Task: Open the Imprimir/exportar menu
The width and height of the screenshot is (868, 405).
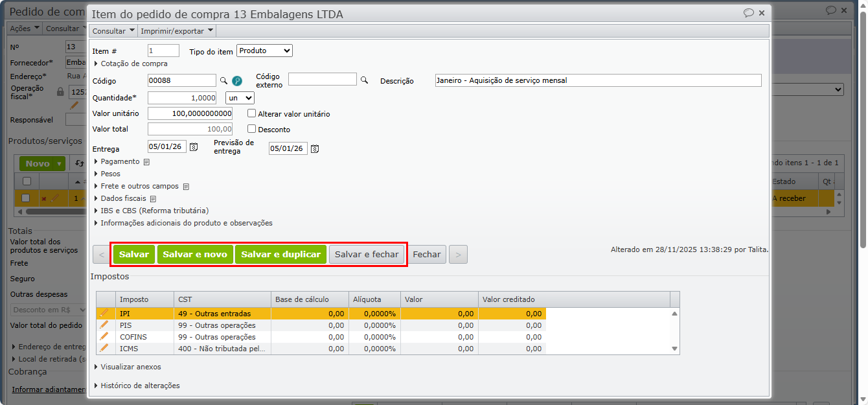Action: click(176, 30)
